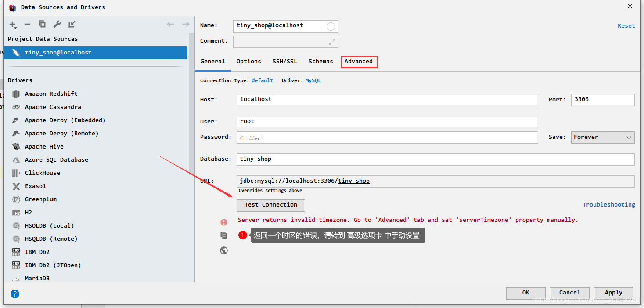
Task: Click the Name input field
Action: (x=286, y=26)
